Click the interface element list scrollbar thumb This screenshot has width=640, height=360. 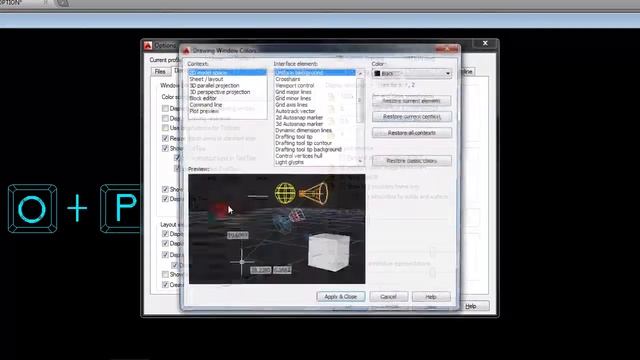click(x=360, y=100)
